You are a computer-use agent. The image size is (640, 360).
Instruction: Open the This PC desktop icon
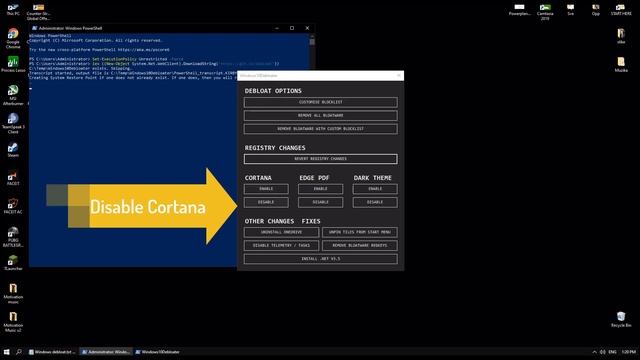pyautogui.click(x=13, y=9)
